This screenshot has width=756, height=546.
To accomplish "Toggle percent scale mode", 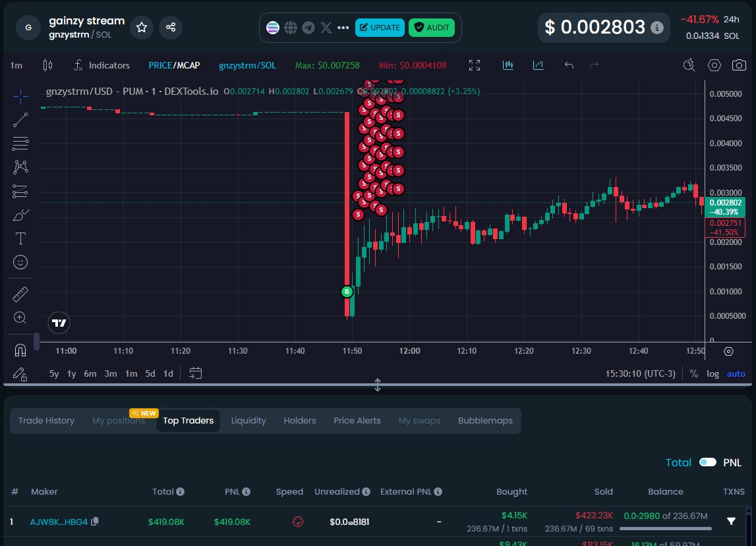I will click(x=694, y=373).
